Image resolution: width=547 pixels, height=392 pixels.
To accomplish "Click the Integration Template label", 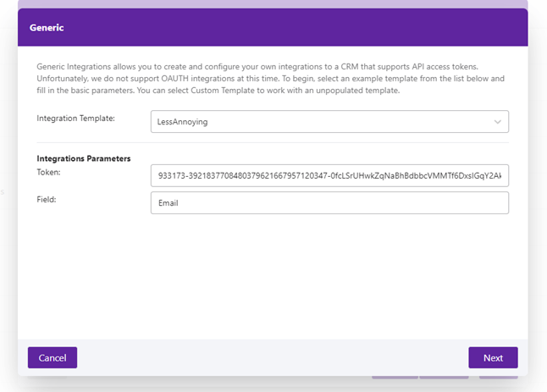I will click(x=76, y=118).
